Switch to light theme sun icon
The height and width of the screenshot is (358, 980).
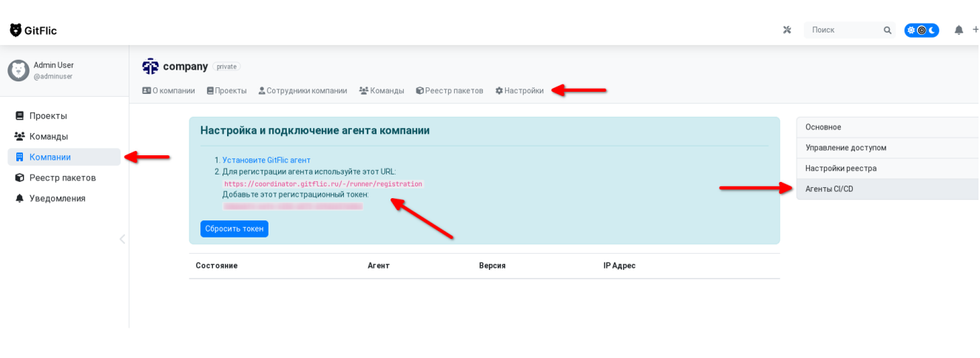pyautogui.click(x=911, y=30)
